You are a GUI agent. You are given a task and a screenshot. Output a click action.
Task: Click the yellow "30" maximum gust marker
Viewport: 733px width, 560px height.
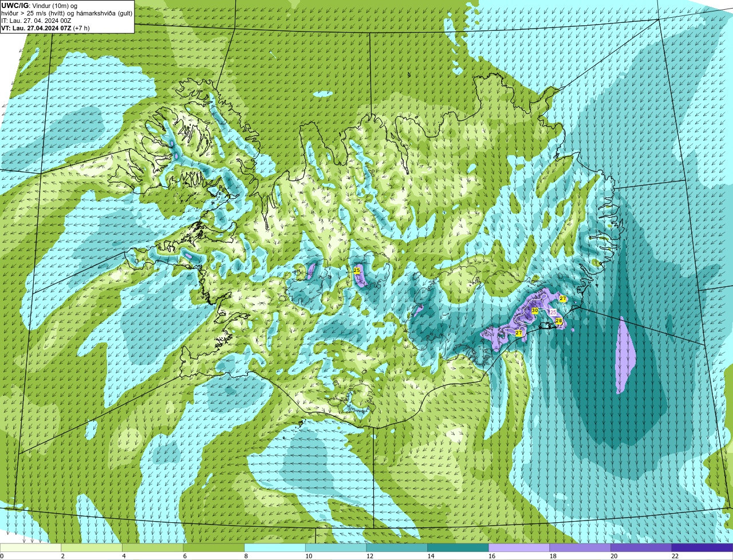[534, 310]
